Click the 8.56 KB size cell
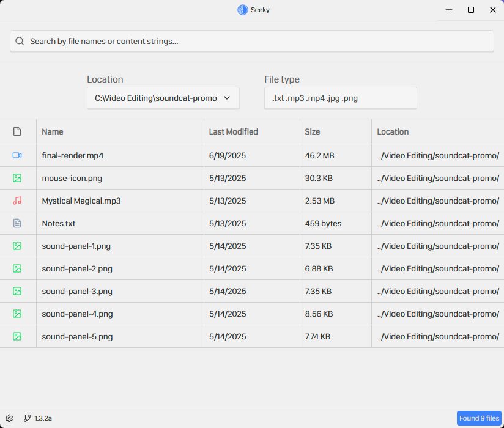The image size is (504, 428). (319, 314)
